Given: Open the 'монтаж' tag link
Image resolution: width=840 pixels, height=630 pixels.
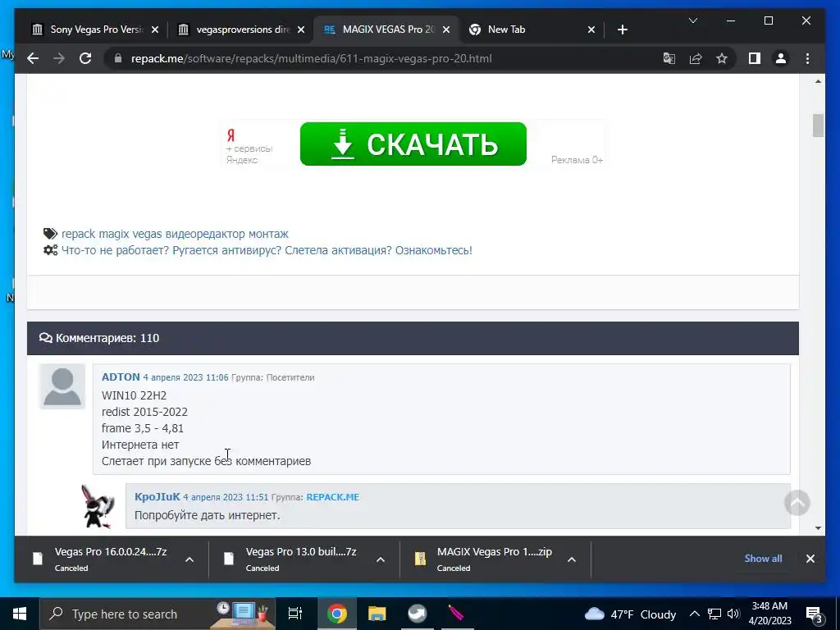Looking at the screenshot, I should (x=269, y=234).
